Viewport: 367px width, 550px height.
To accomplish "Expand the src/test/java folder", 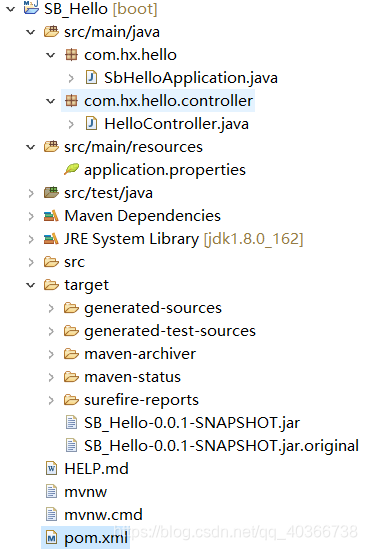I will pos(31,193).
